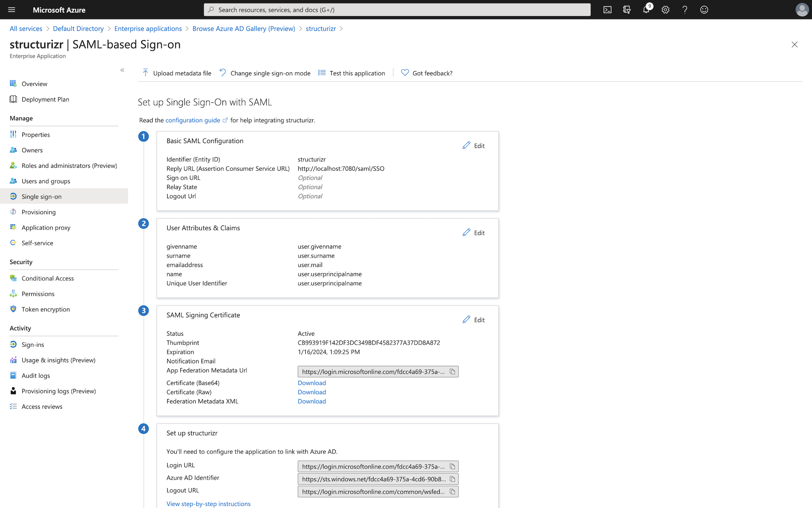812x508 pixels.
Task: Select Single sign-on in the sidebar
Action: tap(64, 196)
